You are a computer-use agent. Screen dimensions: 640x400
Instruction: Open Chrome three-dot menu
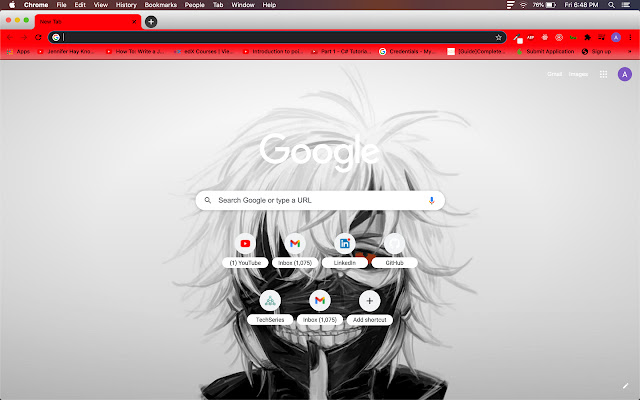[631, 38]
